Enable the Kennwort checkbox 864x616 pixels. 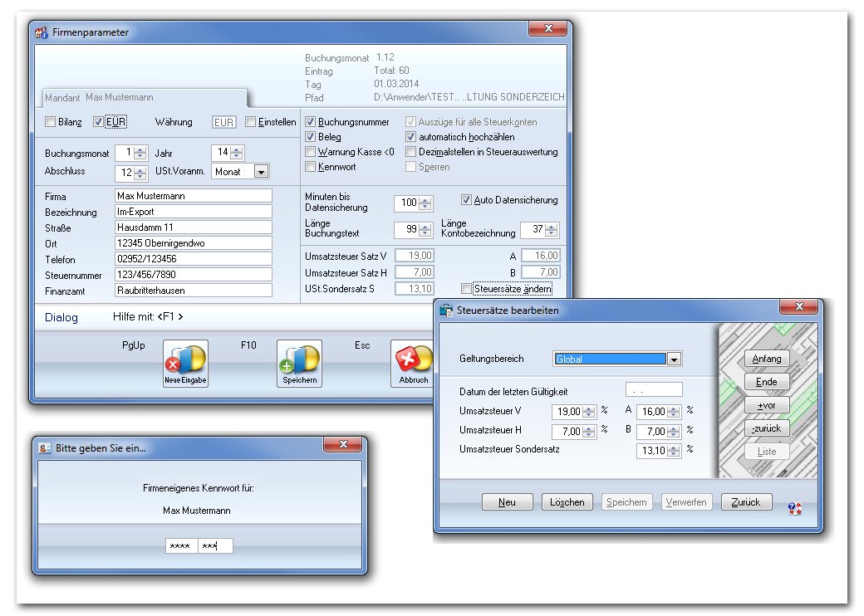(310, 167)
